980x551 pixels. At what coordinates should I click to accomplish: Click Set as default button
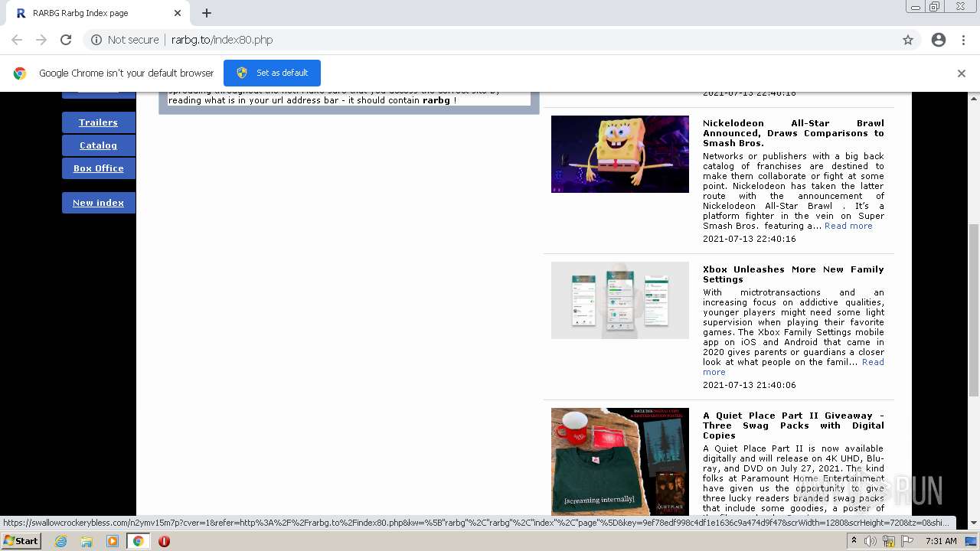(272, 73)
